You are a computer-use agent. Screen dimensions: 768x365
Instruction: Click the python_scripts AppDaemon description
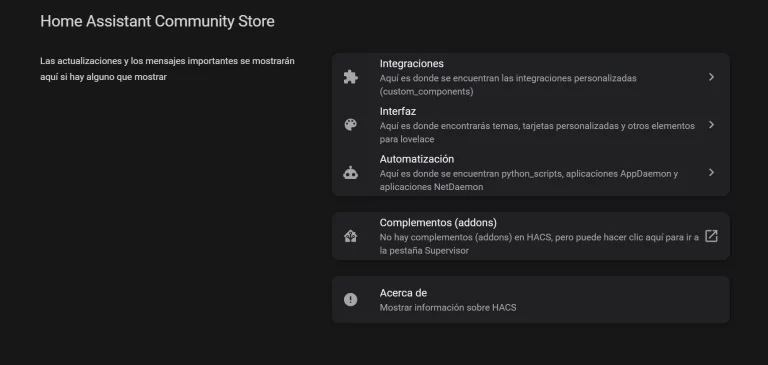(528, 180)
